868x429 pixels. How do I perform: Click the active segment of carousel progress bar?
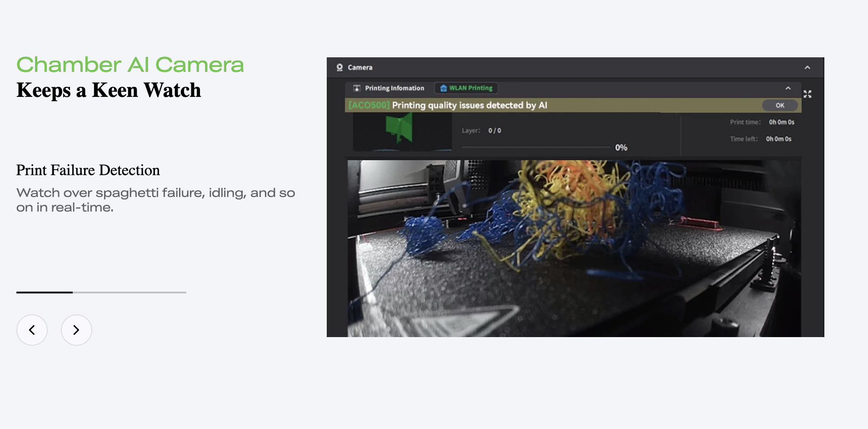pos(45,292)
